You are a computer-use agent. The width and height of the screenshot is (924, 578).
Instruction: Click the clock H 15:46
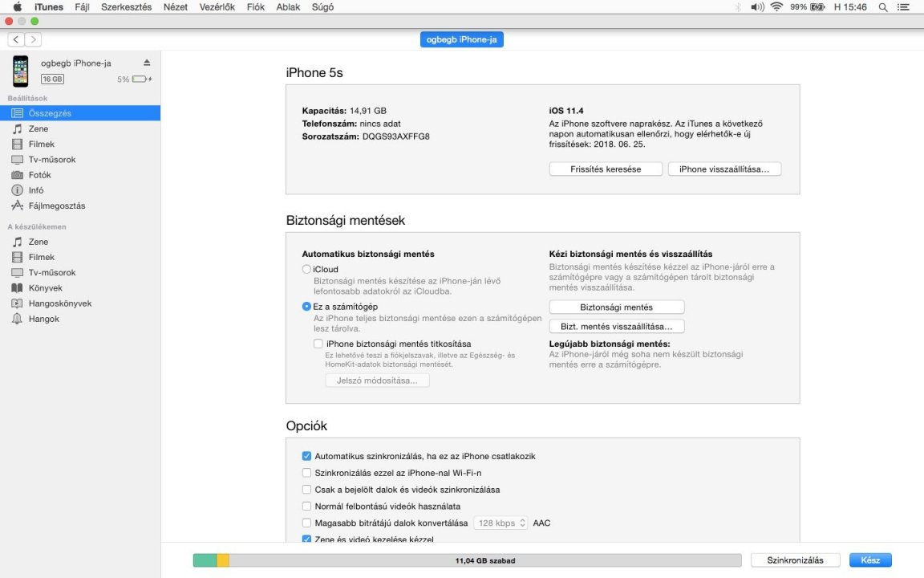[x=850, y=7]
